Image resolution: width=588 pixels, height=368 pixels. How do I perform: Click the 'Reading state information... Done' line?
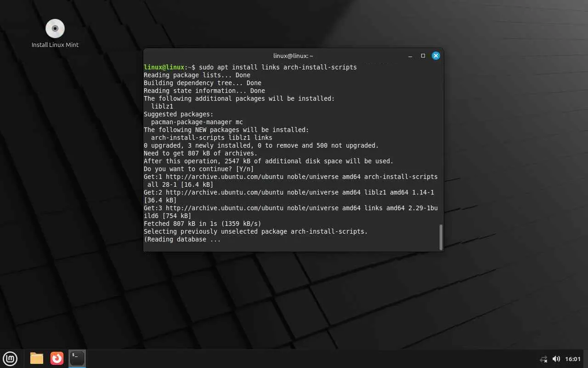[204, 91]
